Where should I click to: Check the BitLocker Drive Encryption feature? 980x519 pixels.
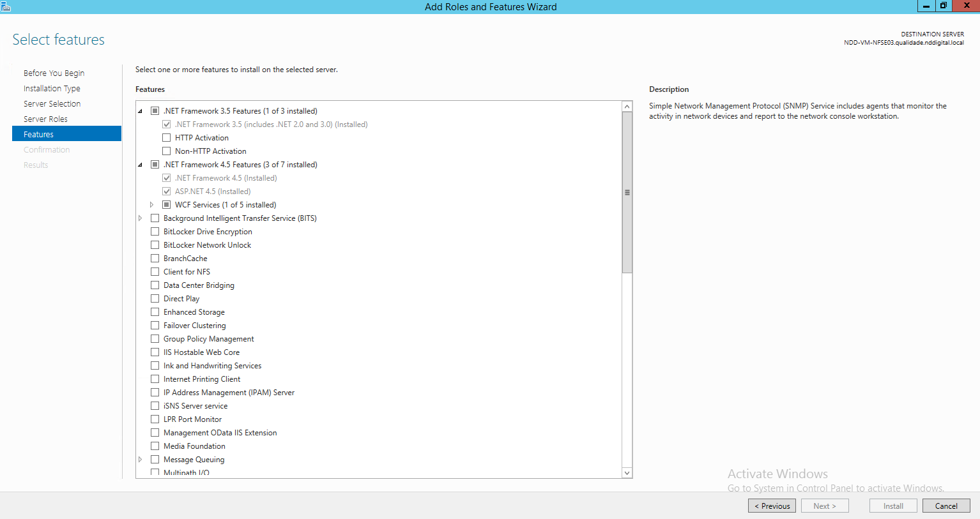(x=155, y=231)
